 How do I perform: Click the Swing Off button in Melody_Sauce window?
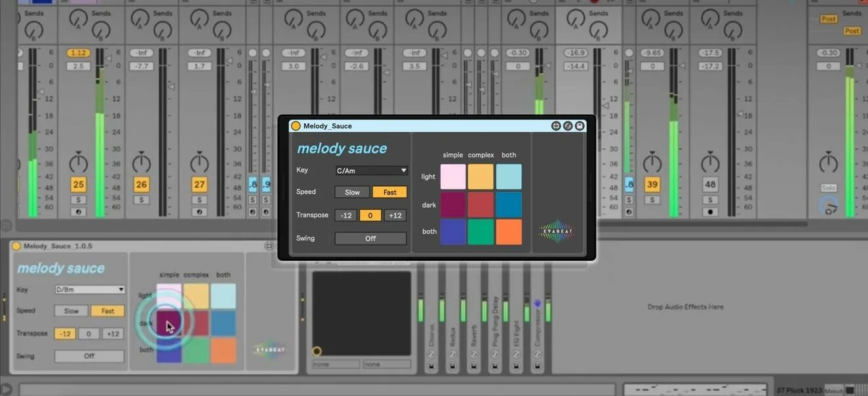[370, 239]
